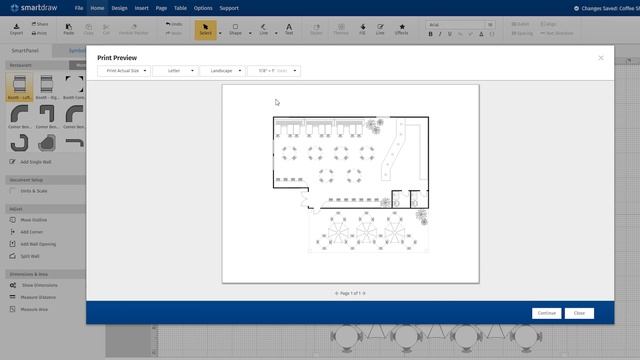This screenshot has height=360, width=640.
Task: Choose the Shape tool
Action: pos(235,29)
